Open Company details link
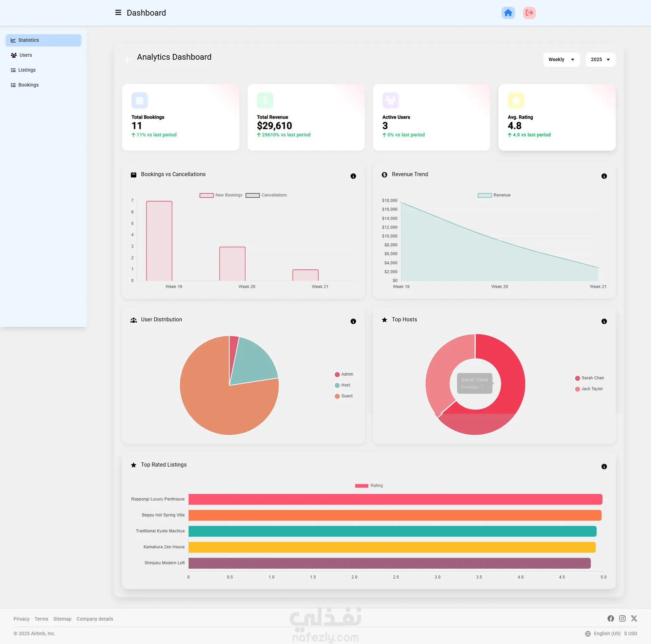This screenshot has width=651, height=644. tap(95, 619)
